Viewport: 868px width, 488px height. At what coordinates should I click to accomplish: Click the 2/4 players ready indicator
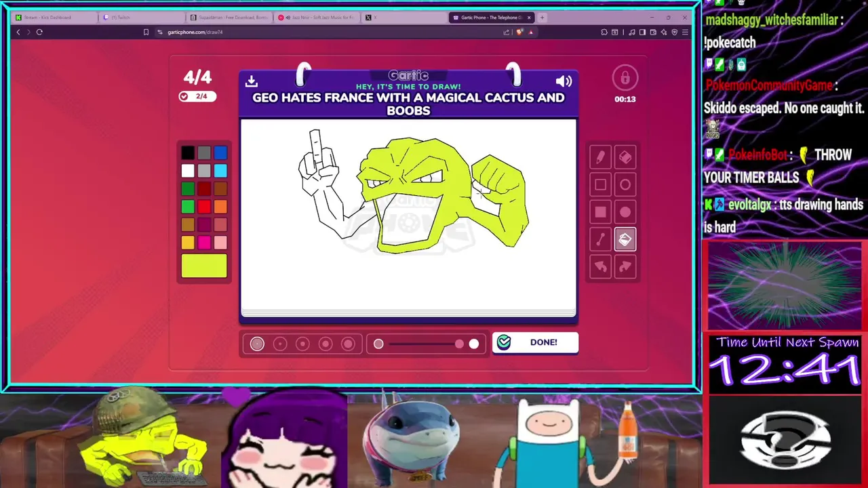tap(197, 96)
